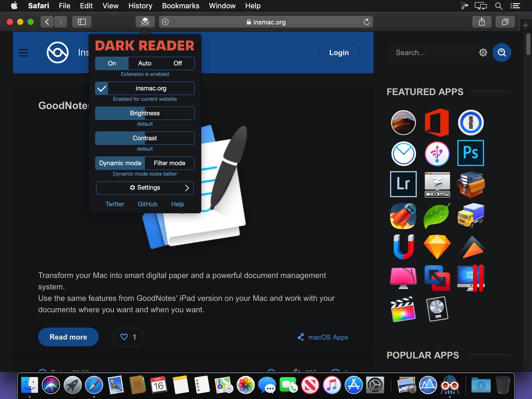Open macOS Mojave featured app icon
Viewport: 532px width, 399px height.
[403, 122]
